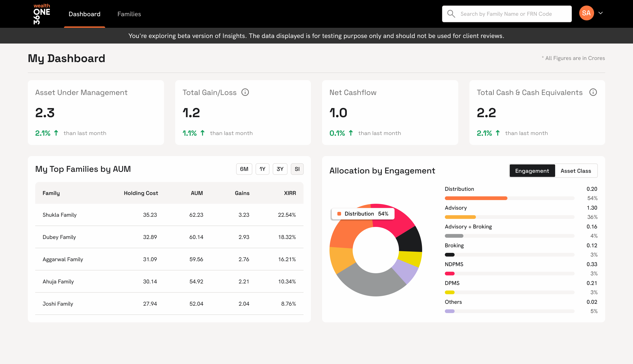Switch allocation view to Asset Class

pos(576,171)
